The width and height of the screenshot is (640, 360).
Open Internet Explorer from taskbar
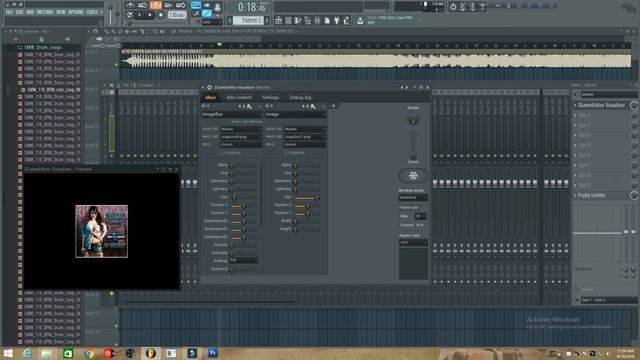tap(27, 353)
